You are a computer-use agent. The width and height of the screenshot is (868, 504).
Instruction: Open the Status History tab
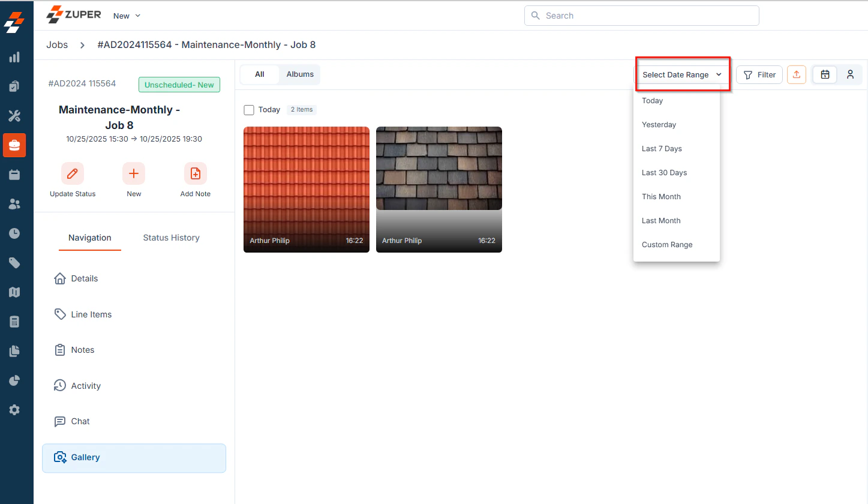click(171, 238)
